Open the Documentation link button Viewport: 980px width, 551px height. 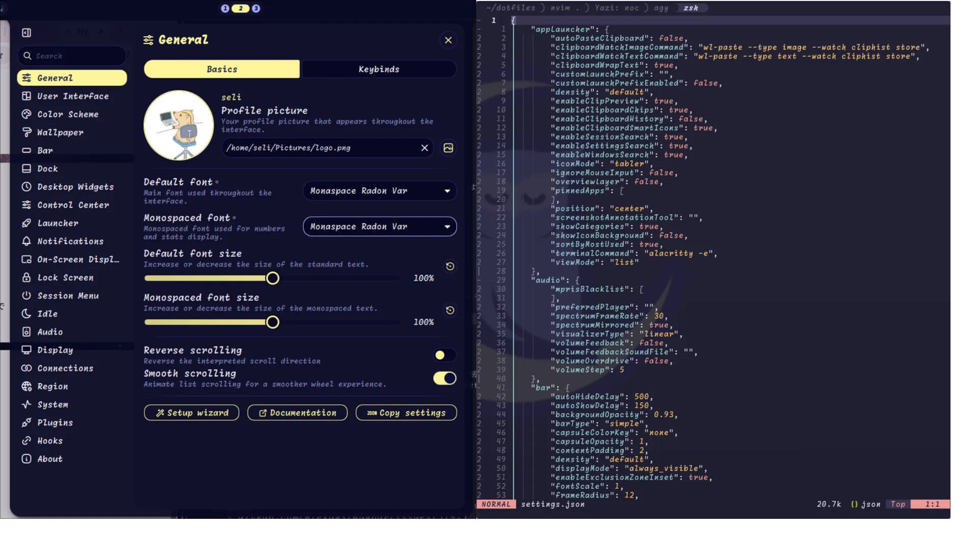pyautogui.click(x=298, y=413)
